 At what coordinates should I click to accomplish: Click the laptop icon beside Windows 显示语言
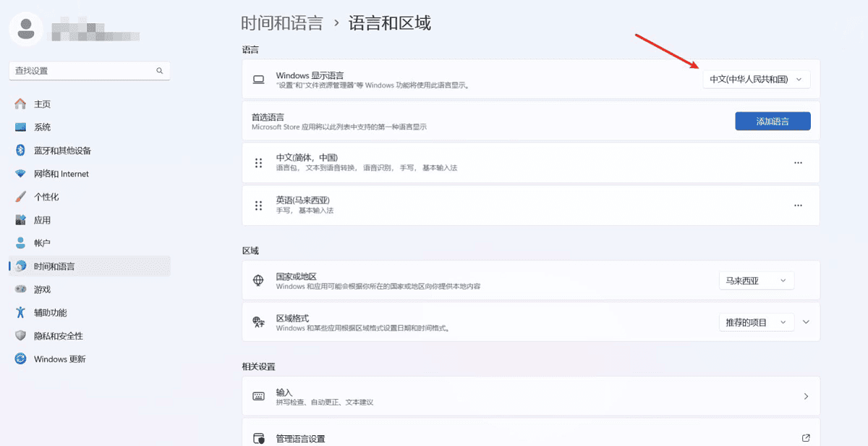tap(258, 80)
